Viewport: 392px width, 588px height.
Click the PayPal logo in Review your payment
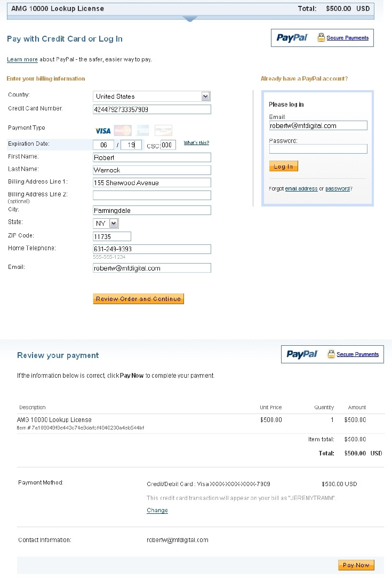[x=302, y=354]
